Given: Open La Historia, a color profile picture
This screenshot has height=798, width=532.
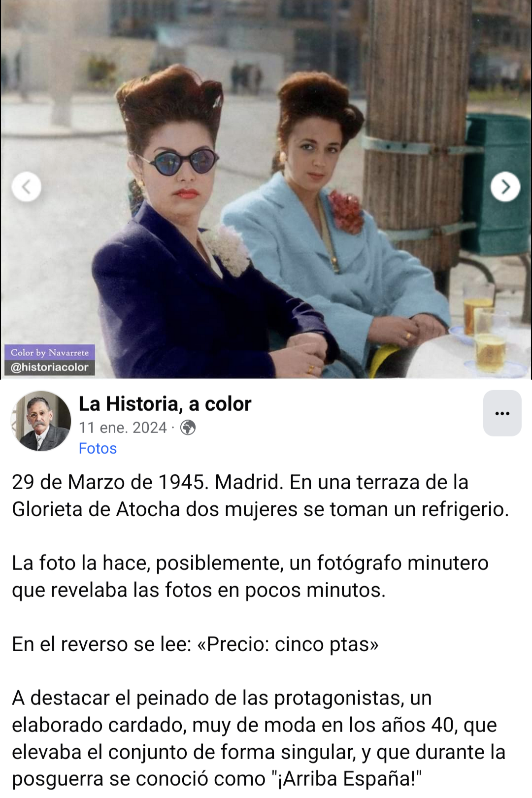Looking at the screenshot, I should click(41, 421).
